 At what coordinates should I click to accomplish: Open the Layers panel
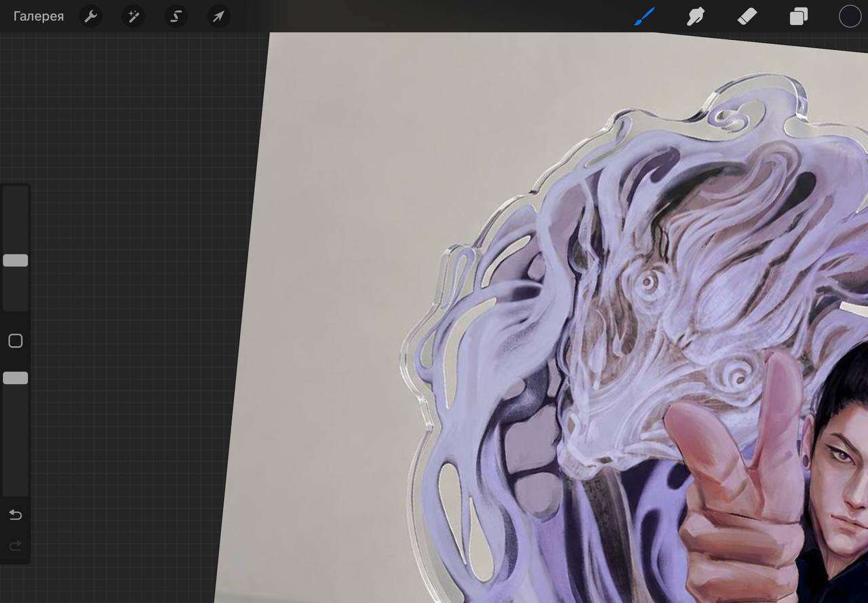pyautogui.click(x=798, y=16)
